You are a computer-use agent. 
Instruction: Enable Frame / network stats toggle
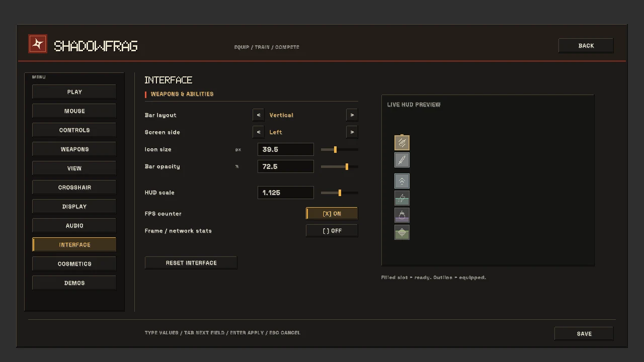coord(332,231)
